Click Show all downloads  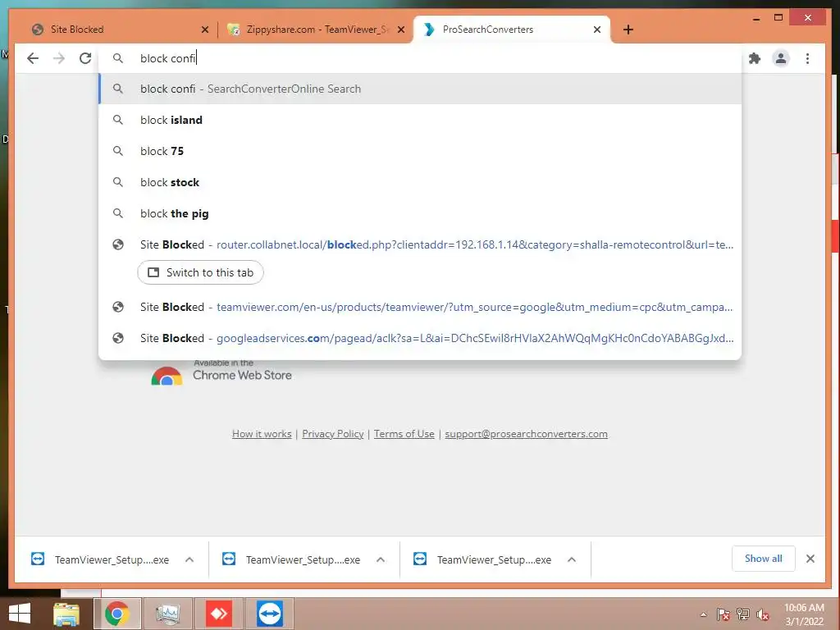pos(764,559)
